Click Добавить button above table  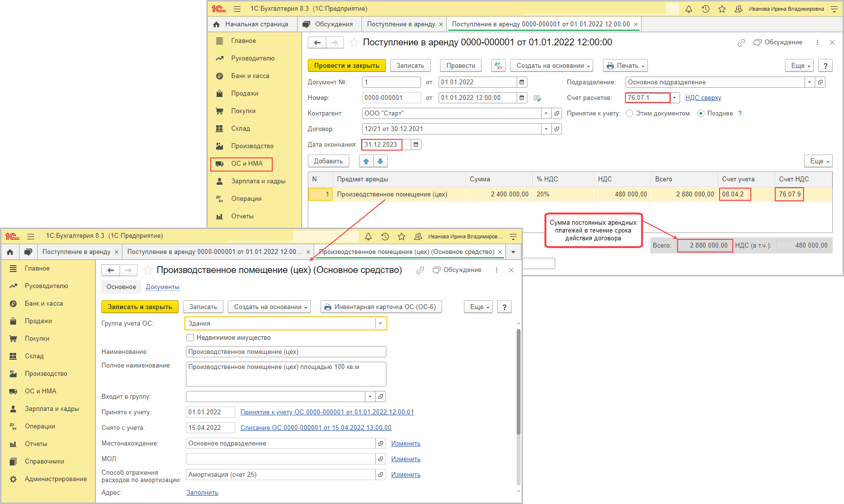pos(328,161)
